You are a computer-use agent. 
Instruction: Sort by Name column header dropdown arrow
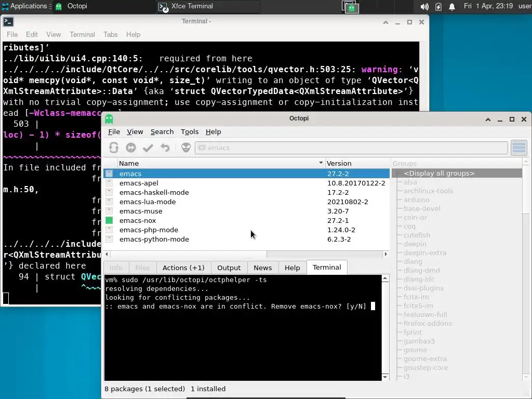(321, 163)
